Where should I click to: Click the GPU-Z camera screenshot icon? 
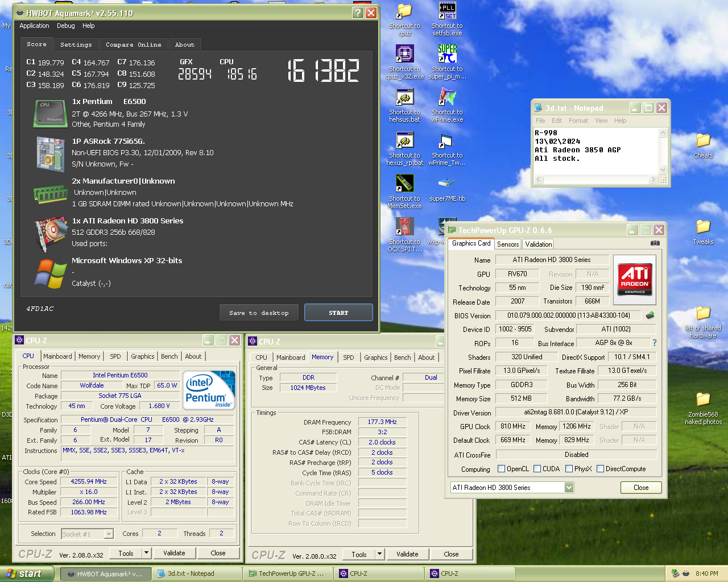click(655, 243)
